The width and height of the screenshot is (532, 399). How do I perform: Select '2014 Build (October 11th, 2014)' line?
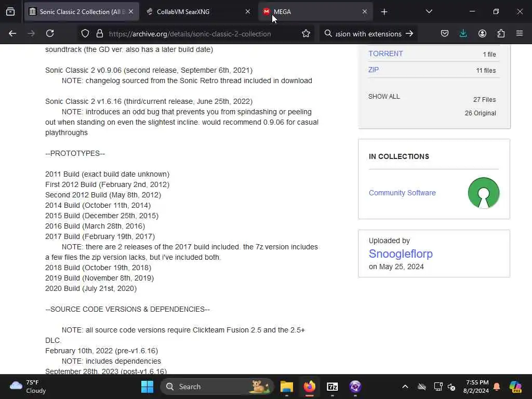pyautogui.click(x=98, y=205)
